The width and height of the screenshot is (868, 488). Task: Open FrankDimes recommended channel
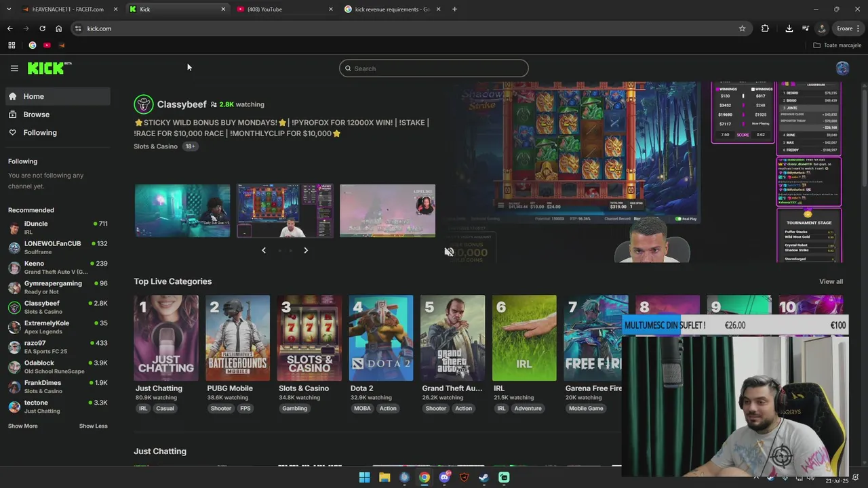[x=58, y=386]
